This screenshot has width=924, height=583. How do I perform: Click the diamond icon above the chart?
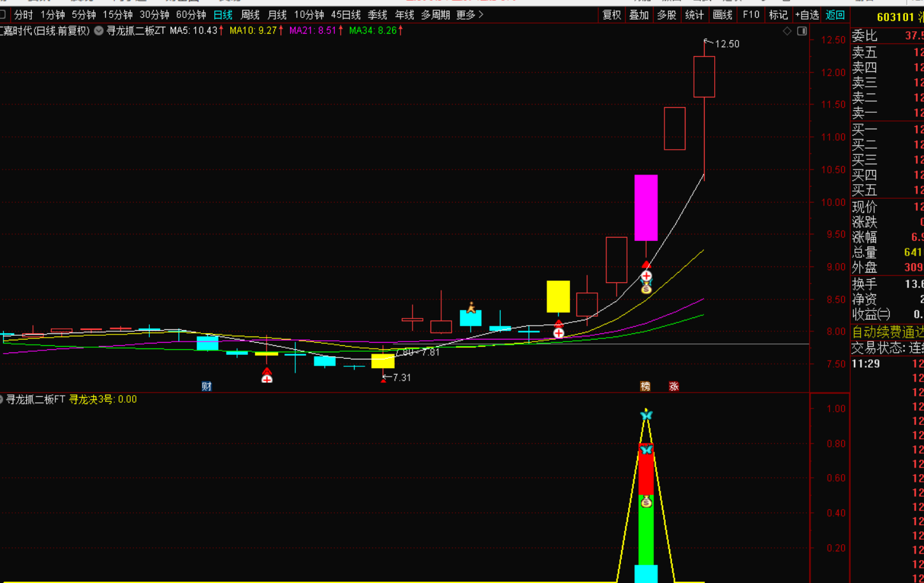tap(787, 31)
